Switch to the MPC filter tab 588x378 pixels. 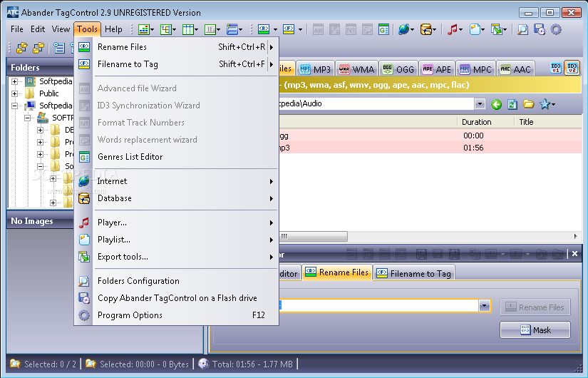coord(476,69)
